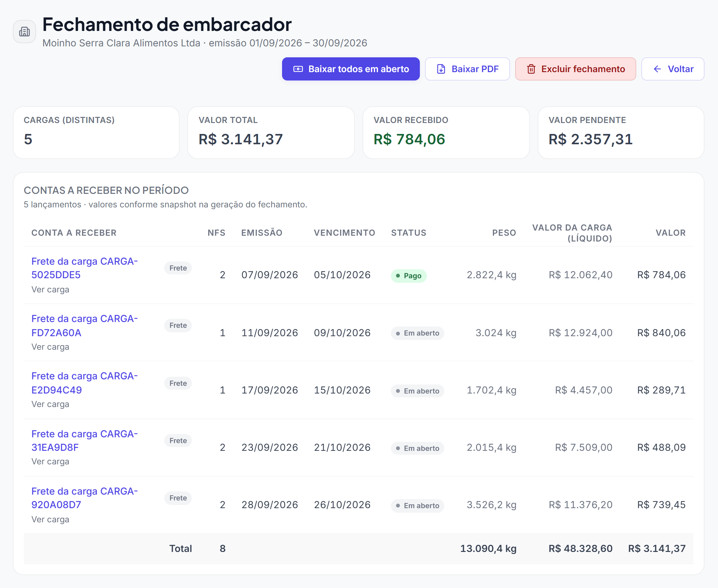718x588 pixels.
Task: Click due date 09/10/2026
Action: 342,333
